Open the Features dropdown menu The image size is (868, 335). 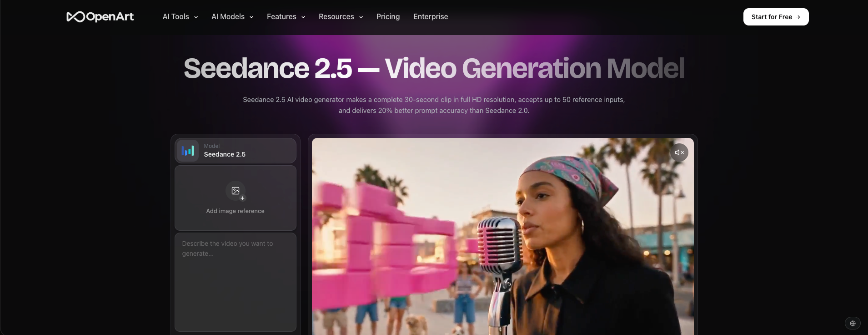click(x=286, y=17)
